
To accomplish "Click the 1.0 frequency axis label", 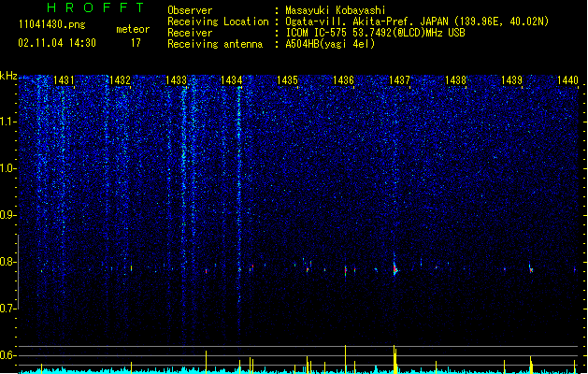I will (8, 168).
